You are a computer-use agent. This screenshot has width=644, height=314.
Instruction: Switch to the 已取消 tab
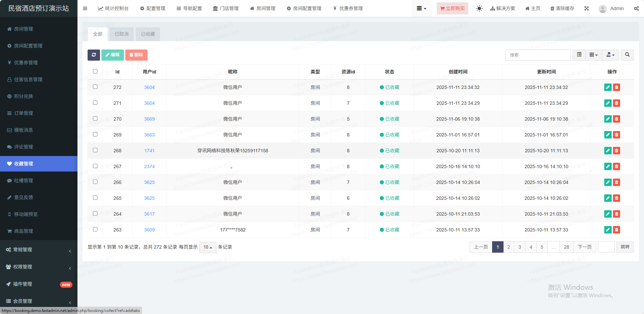[x=122, y=34]
